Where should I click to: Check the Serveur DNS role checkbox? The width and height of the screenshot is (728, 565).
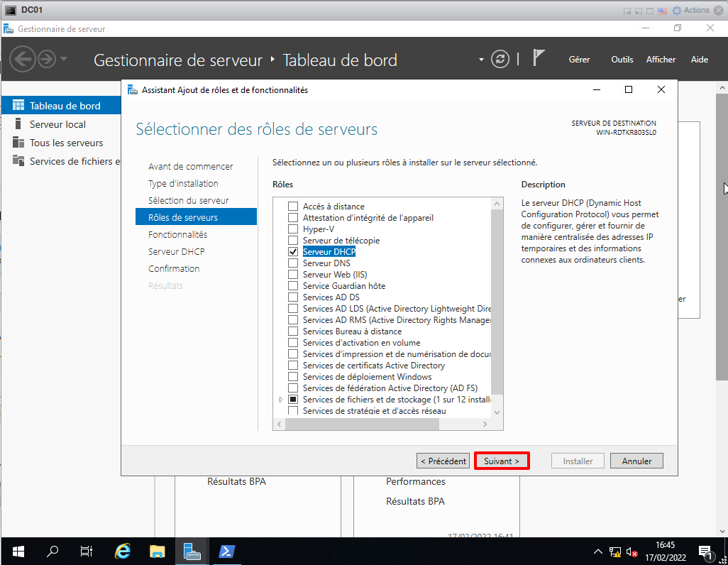click(x=293, y=263)
